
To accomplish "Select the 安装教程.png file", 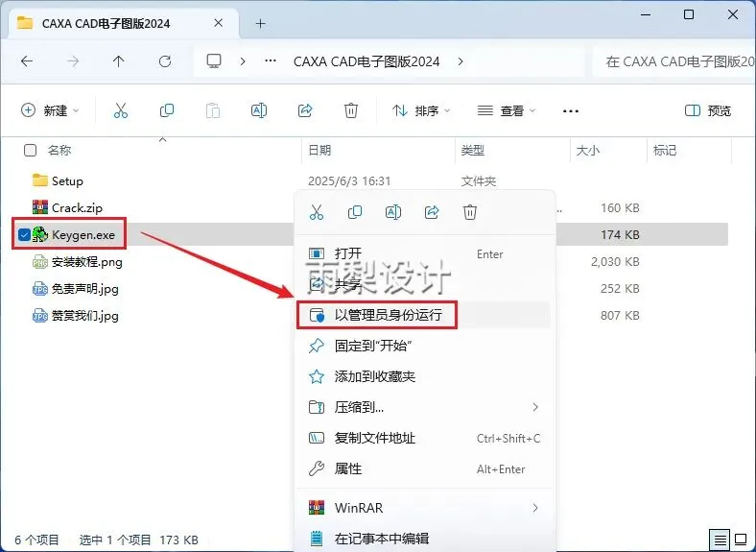I will point(77,262).
